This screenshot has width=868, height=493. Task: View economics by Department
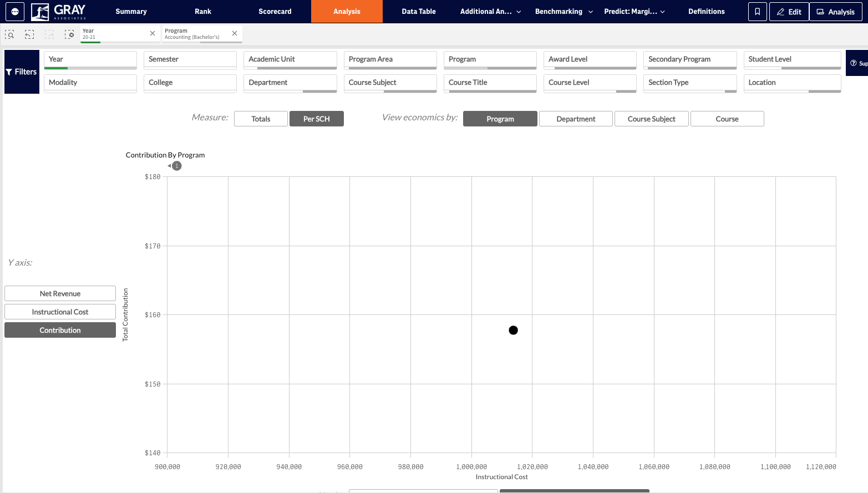point(576,119)
